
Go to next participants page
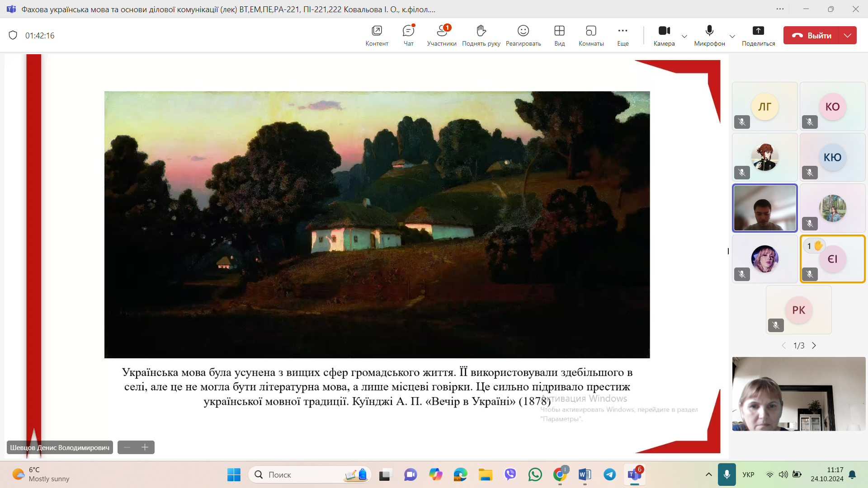pyautogui.click(x=814, y=346)
